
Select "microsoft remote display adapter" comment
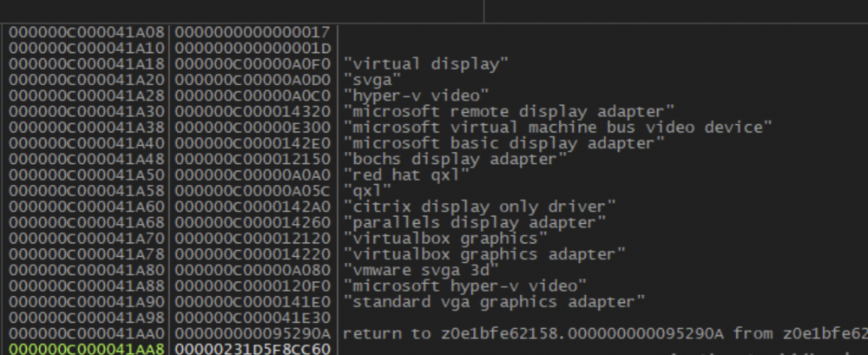click(509, 112)
